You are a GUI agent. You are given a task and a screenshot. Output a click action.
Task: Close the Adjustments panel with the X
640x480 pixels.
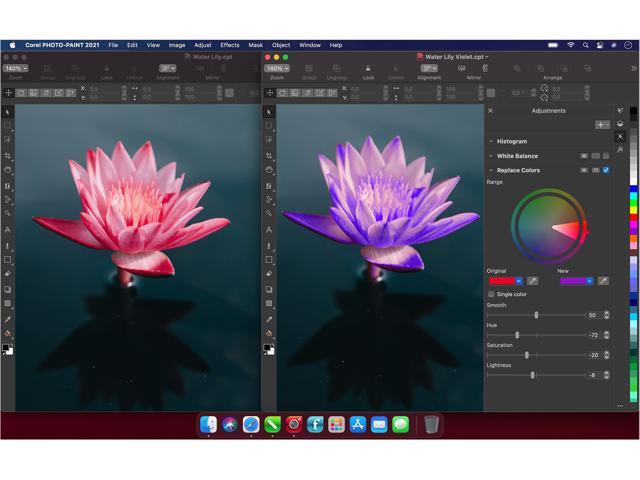point(490,111)
